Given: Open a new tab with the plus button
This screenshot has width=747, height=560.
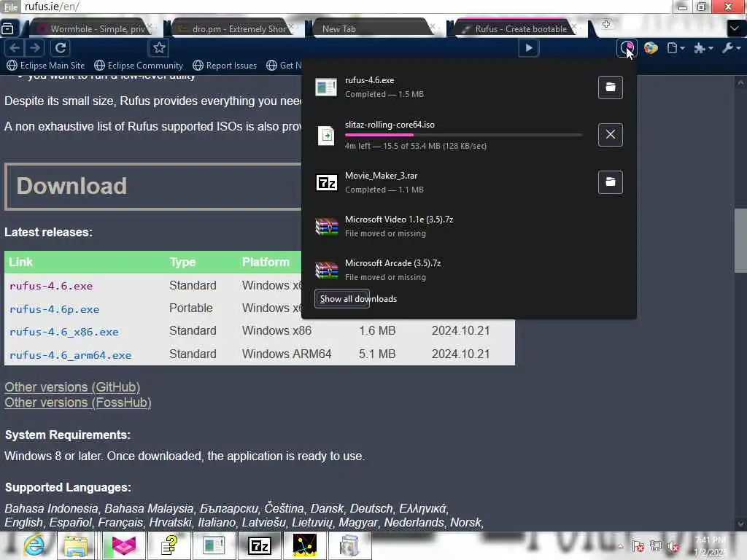Looking at the screenshot, I should point(606,24).
